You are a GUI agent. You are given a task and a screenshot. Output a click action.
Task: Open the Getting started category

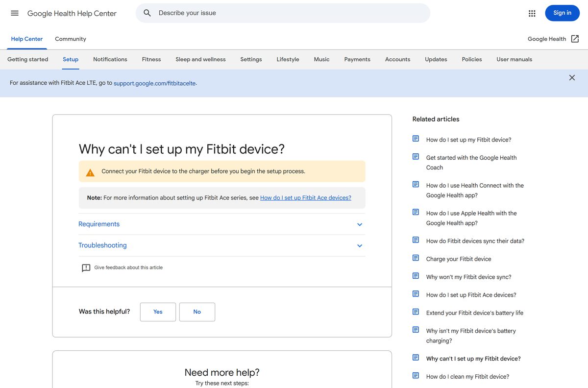tap(28, 59)
